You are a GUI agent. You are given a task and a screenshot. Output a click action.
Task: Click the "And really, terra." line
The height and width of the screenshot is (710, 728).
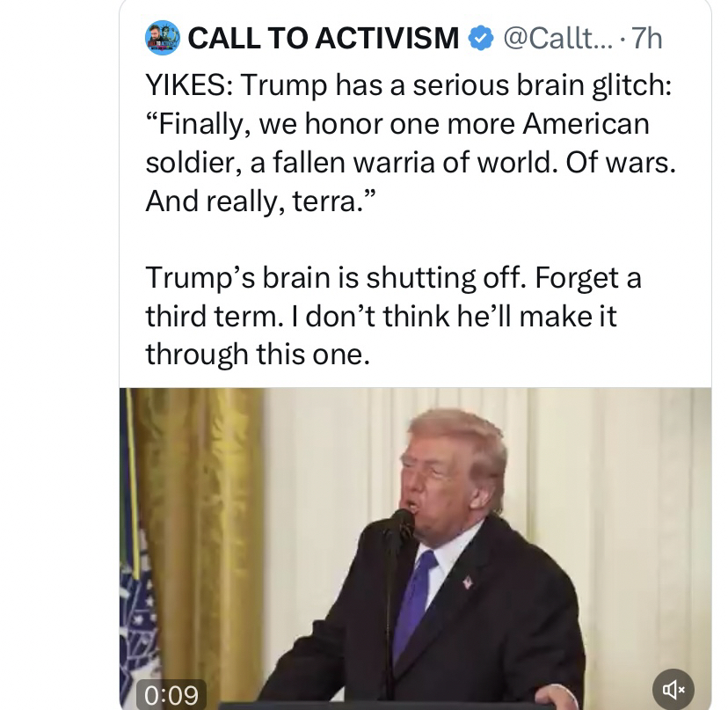259,201
